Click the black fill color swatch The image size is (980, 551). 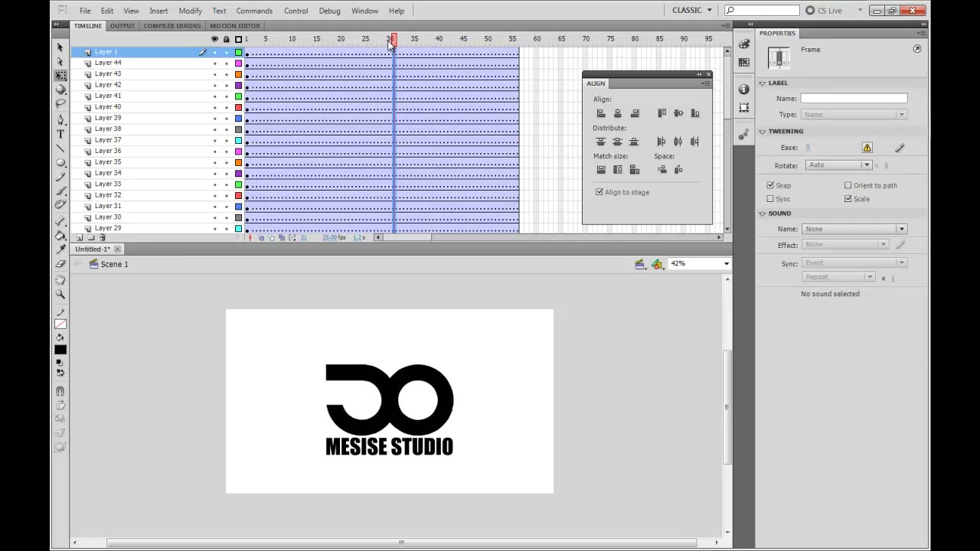tap(60, 350)
